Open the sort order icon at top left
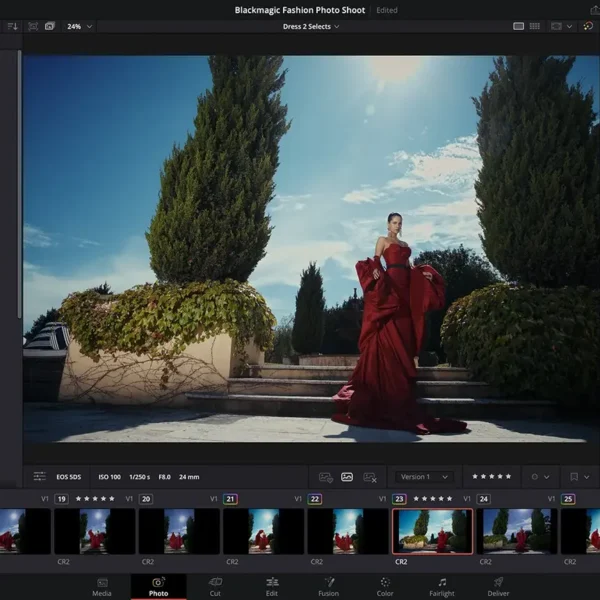This screenshot has height=600, width=600. click(x=12, y=26)
